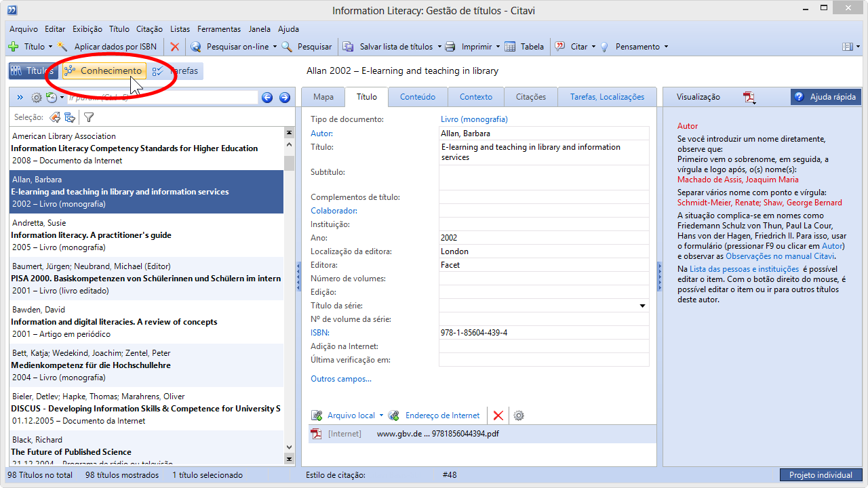The image size is (868, 488).
Task: Switch to the Contexto tab
Action: (476, 97)
